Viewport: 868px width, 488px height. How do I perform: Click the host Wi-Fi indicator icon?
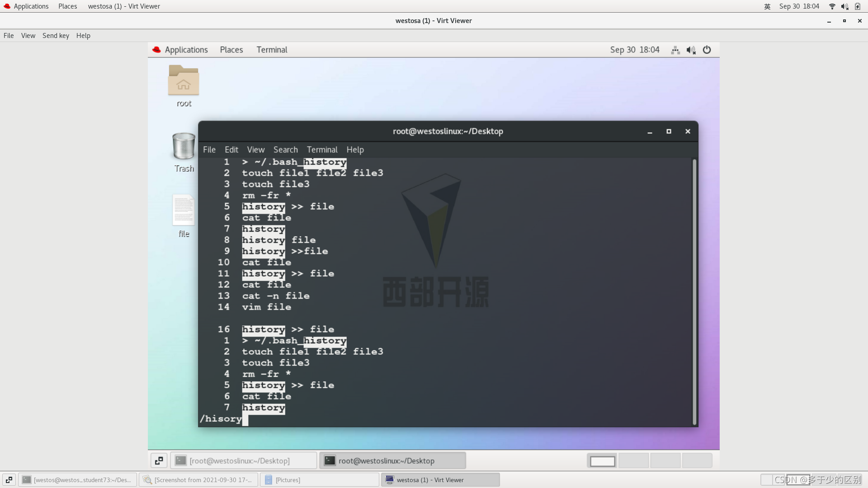tap(832, 6)
